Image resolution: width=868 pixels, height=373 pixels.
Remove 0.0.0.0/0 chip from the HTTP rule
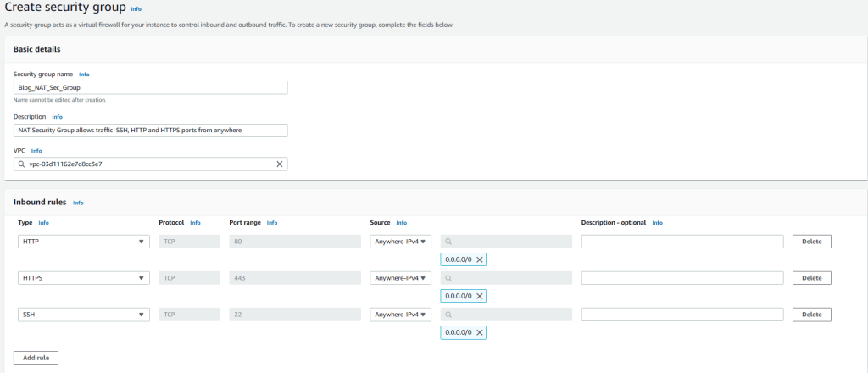point(480,259)
